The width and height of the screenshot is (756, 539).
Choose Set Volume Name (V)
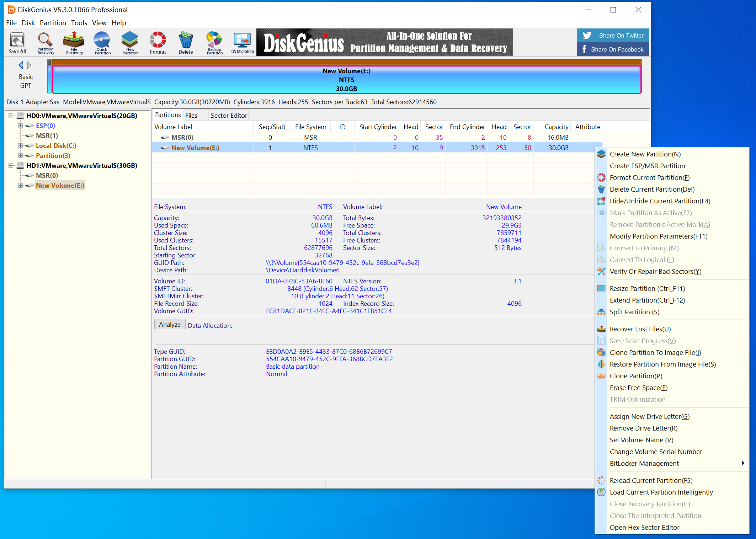(641, 440)
